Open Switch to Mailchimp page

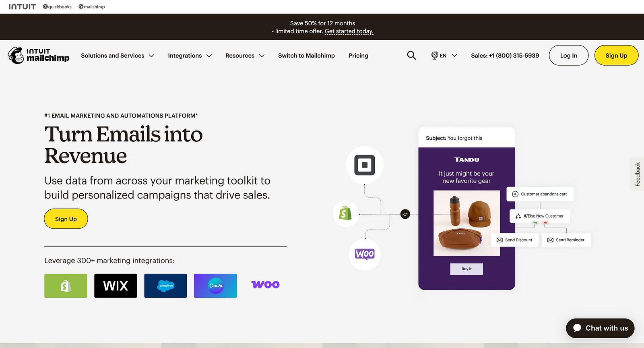pos(306,56)
